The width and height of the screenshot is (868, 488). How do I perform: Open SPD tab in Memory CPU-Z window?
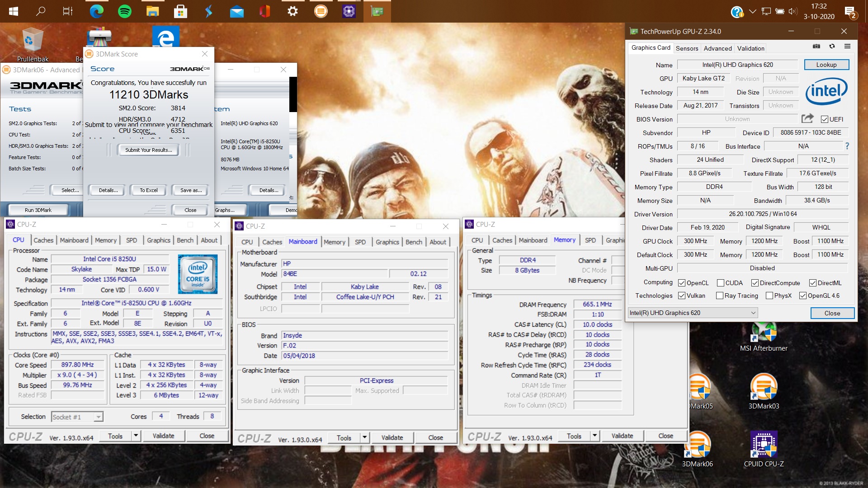tap(590, 240)
